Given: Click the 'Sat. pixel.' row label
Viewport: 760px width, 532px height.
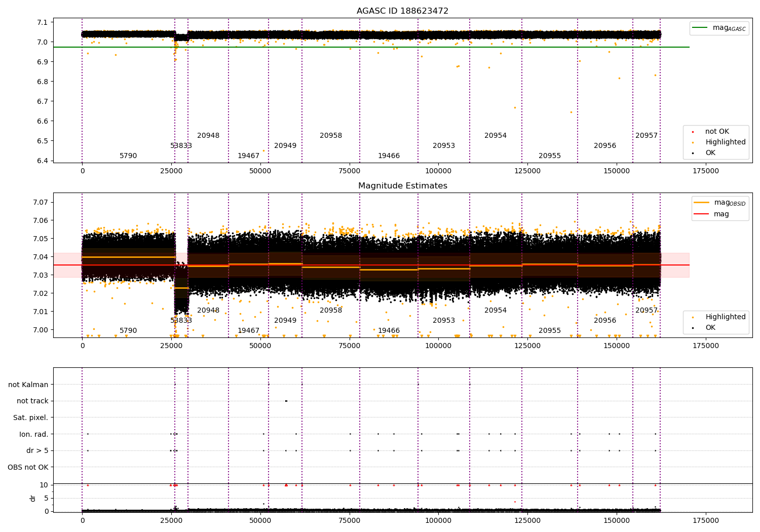Looking at the screenshot, I should coord(31,418).
